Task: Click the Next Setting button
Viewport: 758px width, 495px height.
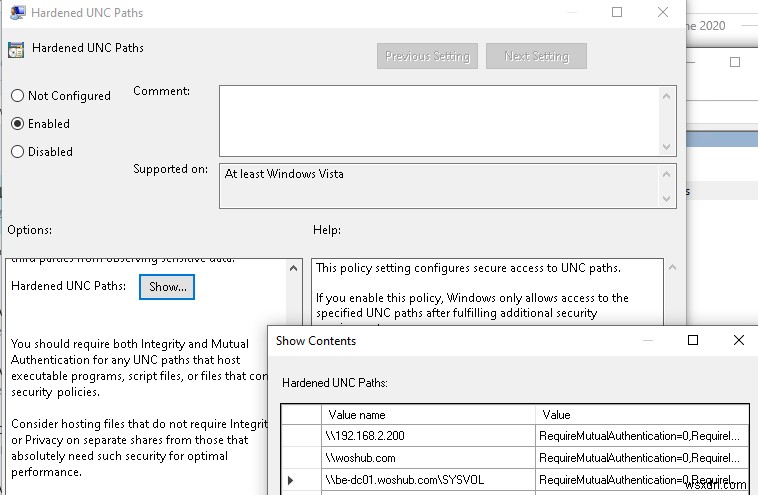Action: [x=537, y=56]
